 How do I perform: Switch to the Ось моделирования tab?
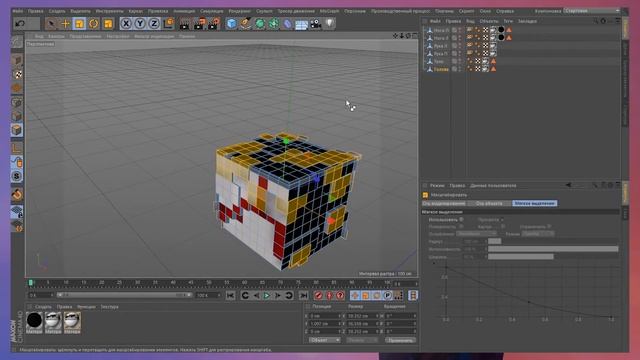pyautogui.click(x=444, y=203)
